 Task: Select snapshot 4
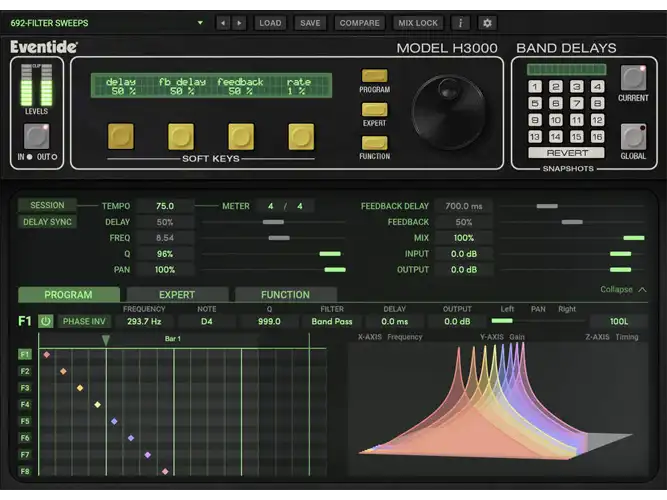597,87
